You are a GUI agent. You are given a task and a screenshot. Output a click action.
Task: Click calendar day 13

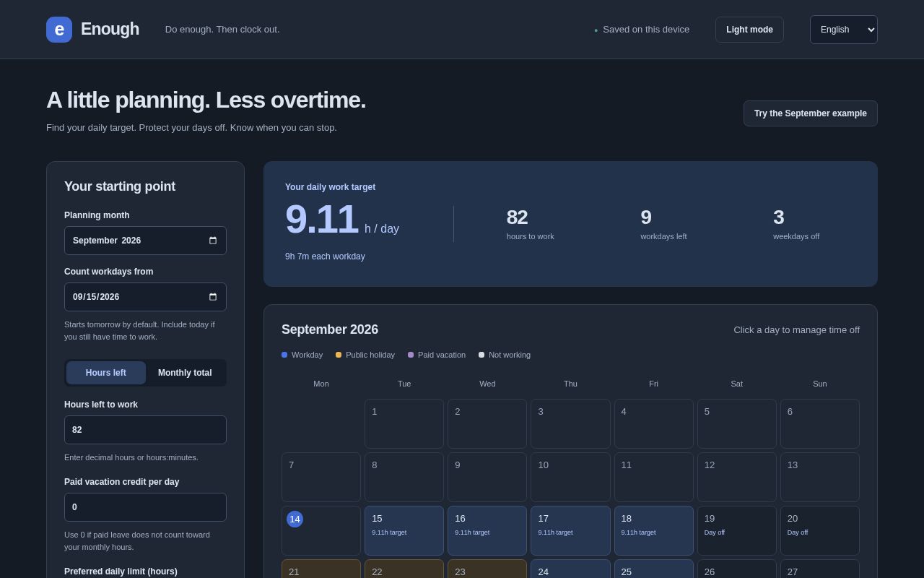[x=820, y=477]
